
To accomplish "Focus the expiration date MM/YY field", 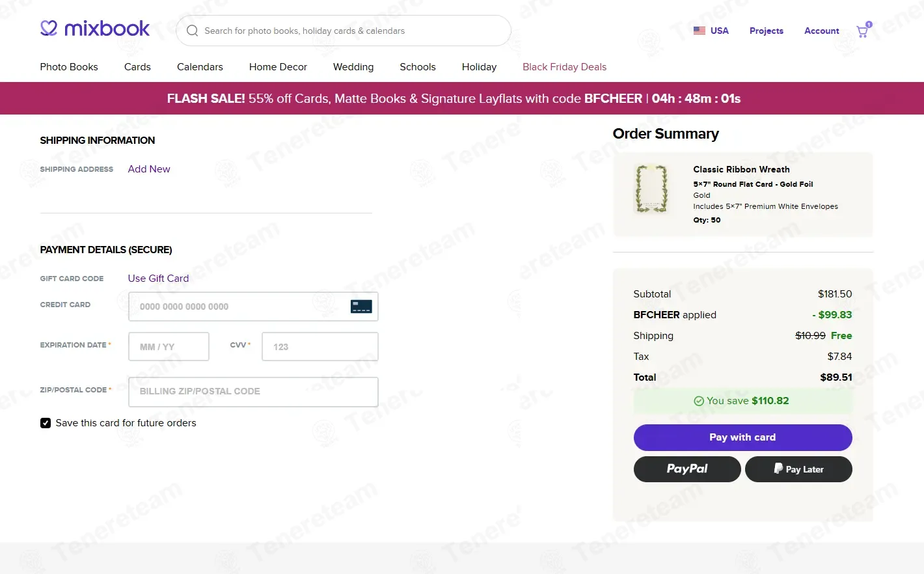I will tap(169, 347).
